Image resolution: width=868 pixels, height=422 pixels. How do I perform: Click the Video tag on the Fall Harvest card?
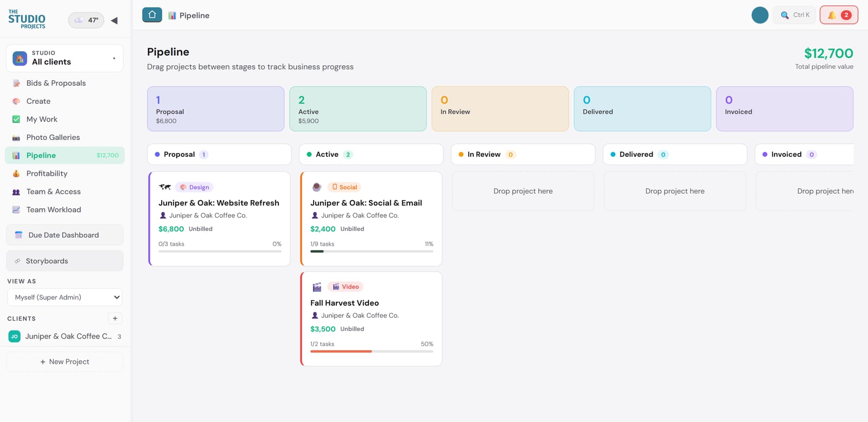[x=346, y=287]
